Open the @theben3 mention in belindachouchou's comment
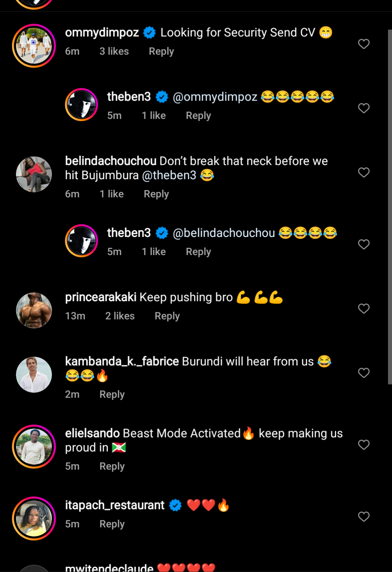This screenshot has width=392, height=572. [x=169, y=176]
